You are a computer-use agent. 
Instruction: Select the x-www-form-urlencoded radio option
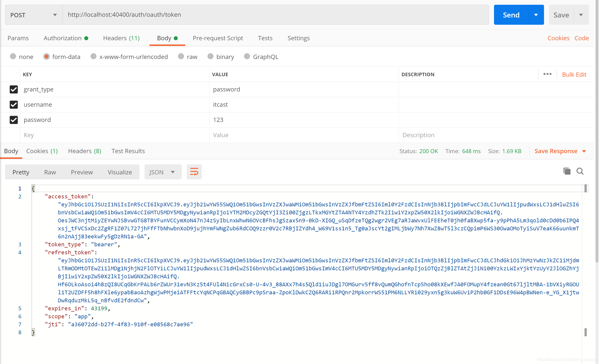93,57
